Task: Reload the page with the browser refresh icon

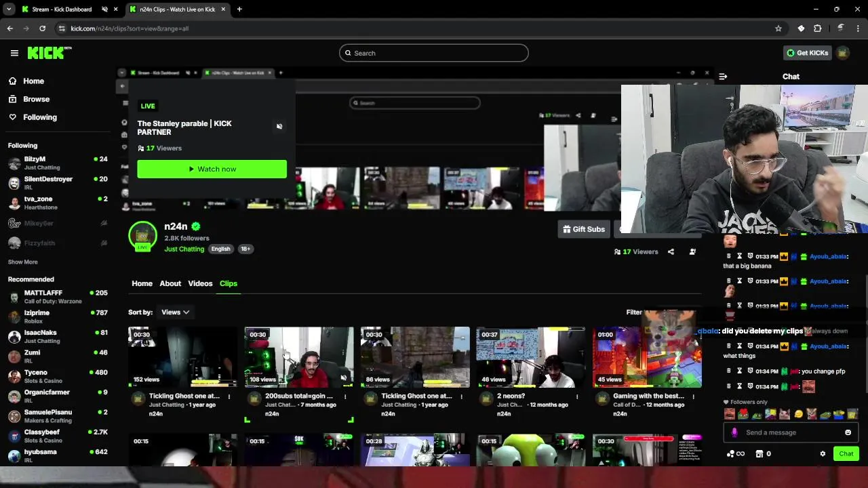Action: click(x=42, y=28)
